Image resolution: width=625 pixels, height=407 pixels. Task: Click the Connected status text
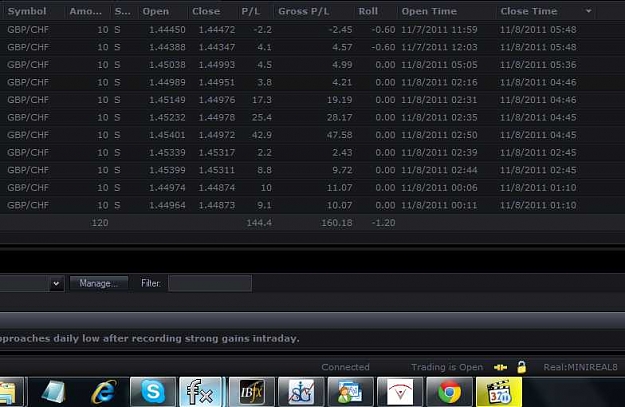[x=346, y=367]
